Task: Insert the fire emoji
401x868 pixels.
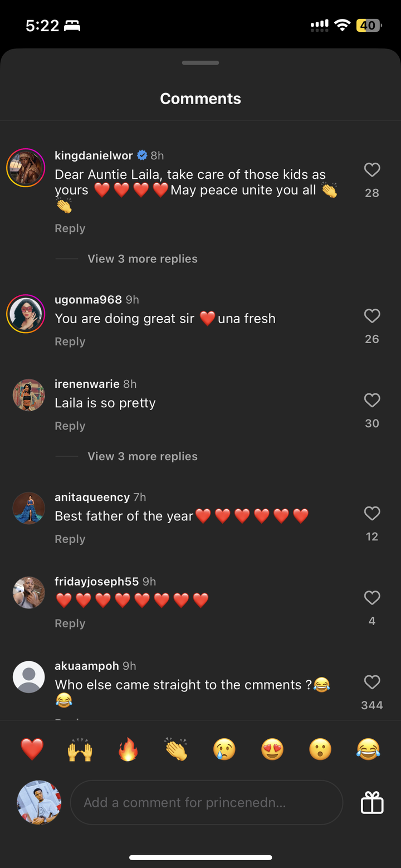Action: [128, 749]
